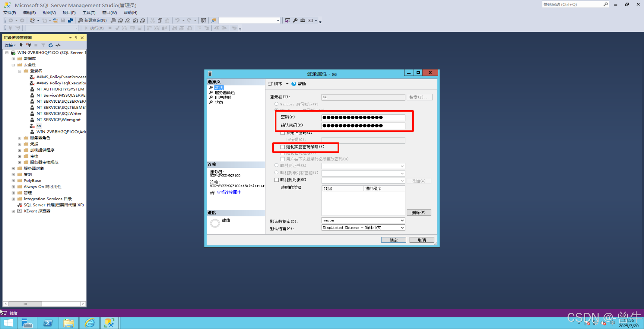Click the Script (脚本) icon in dialog
Image resolution: width=644 pixels, height=329 pixels.
270,84
